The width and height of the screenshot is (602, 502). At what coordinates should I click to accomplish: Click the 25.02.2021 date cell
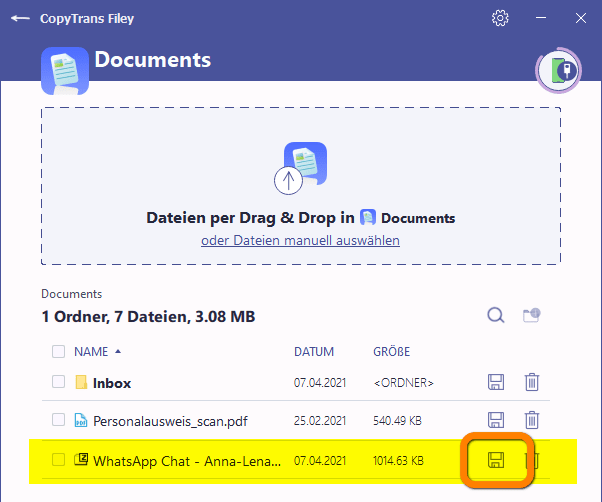tap(320, 421)
